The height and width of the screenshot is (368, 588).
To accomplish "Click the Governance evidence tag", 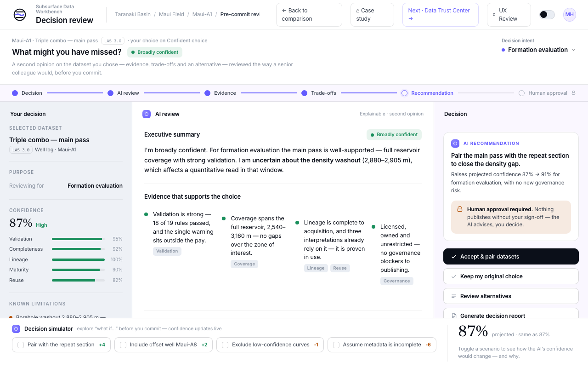I will click(x=397, y=281).
